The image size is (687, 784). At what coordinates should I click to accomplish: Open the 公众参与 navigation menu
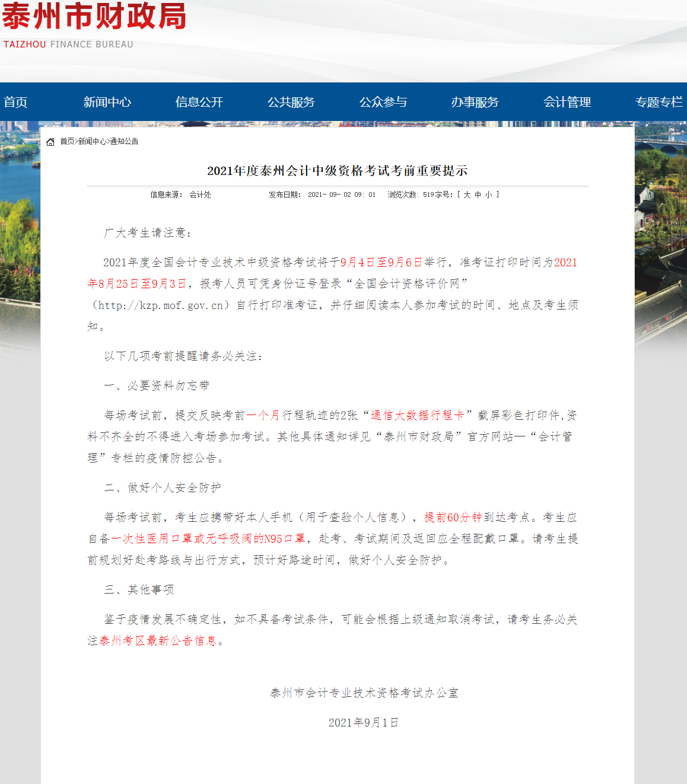383,102
